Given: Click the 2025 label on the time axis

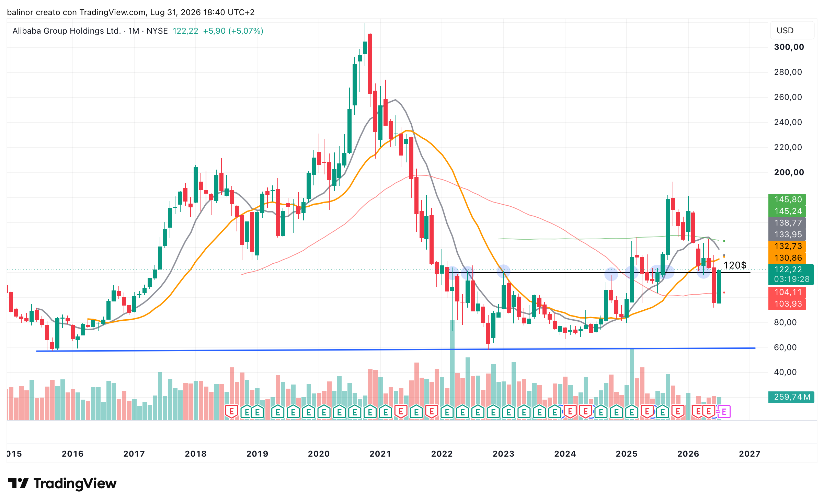Looking at the screenshot, I should (627, 454).
